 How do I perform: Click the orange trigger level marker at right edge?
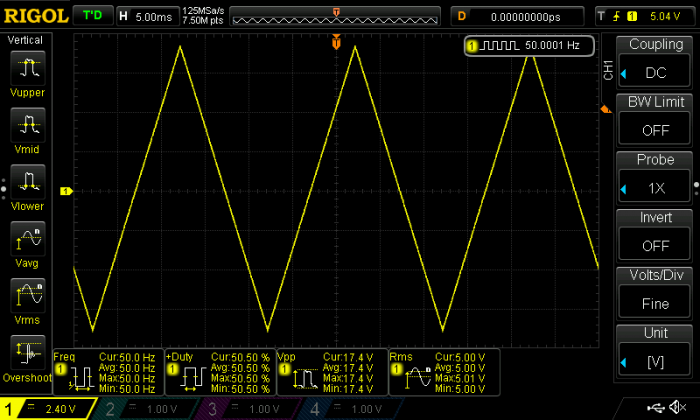point(606,109)
